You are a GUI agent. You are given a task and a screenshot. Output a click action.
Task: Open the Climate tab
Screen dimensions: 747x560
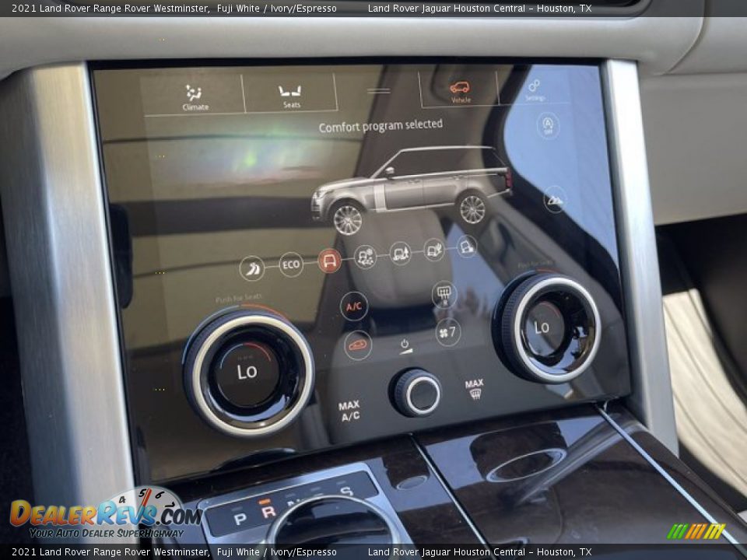click(x=195, y=96)
